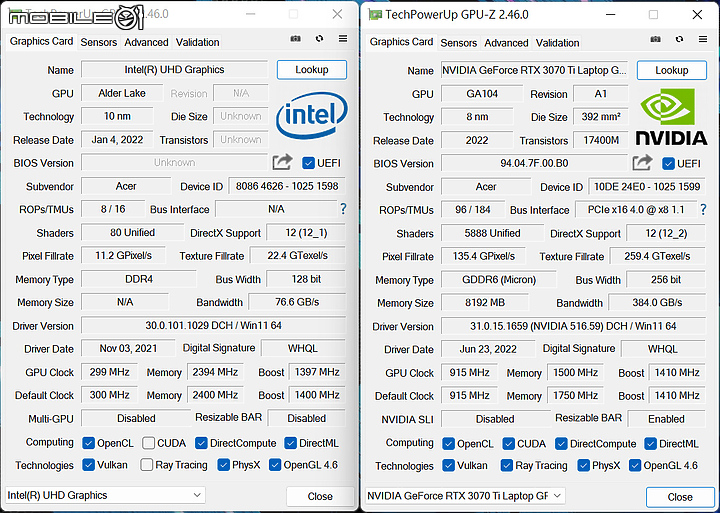720x513 pixels.
Task: Toggle the OpenCL checkbox in NVIDIA window
Action: (448, 444)
